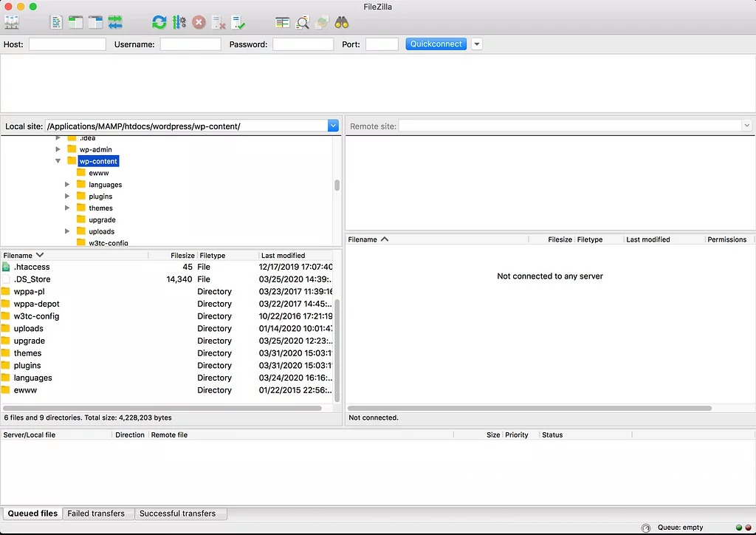Select the ewww folder in the tree
The image size is (756, 535).
pos(98,173)
